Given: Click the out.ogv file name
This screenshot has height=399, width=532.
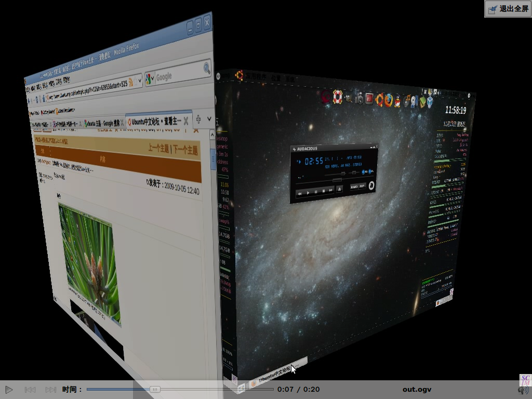Looking at the screenshot, I should coord(417,390).
